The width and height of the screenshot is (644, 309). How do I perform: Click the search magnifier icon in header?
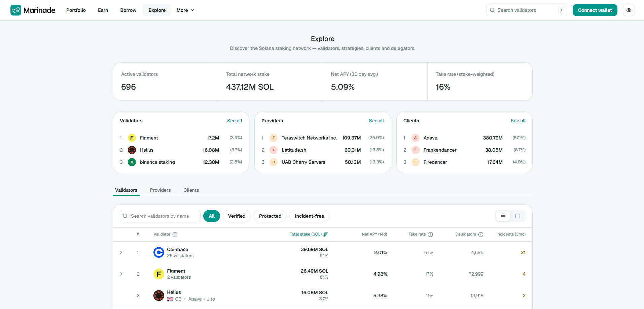(492, 10)
